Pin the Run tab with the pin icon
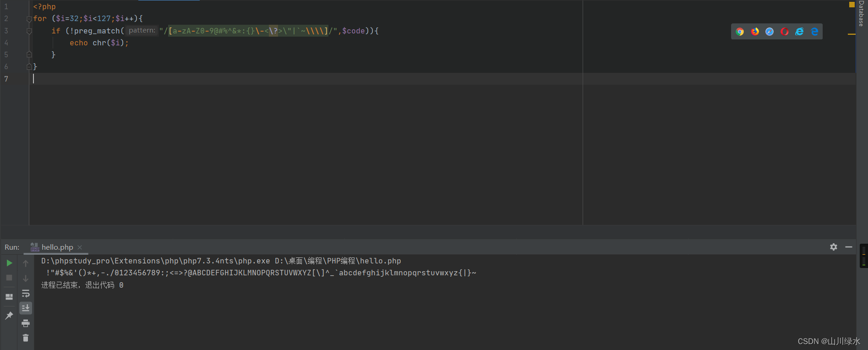Screen dimensions: 868x350 (9, 315)
